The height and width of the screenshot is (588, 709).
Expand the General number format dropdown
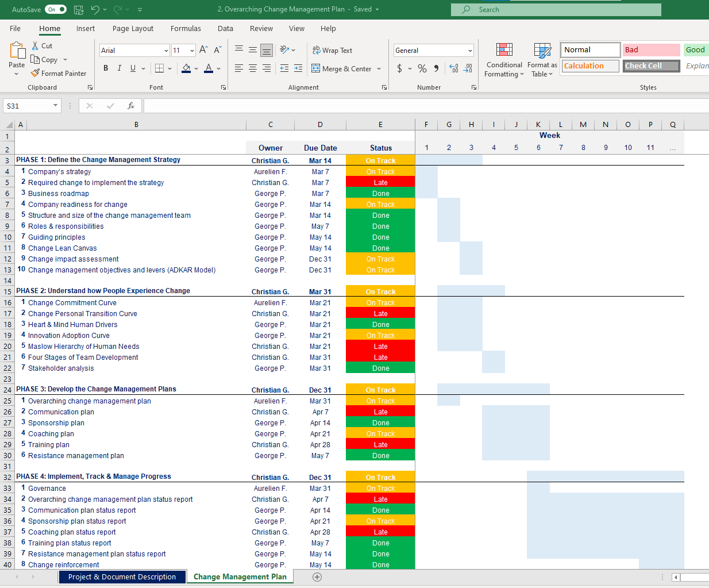tap(470, 51)
